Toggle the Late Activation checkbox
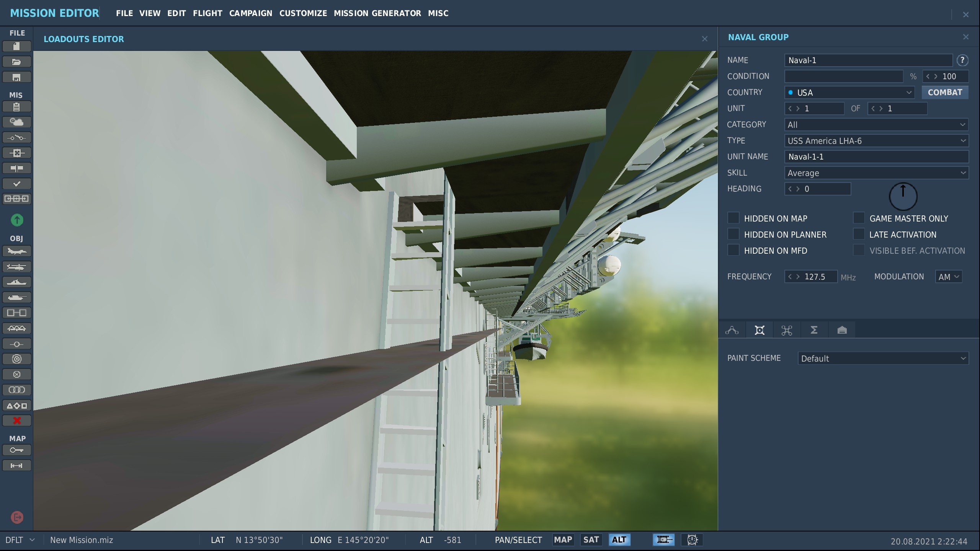The image size is (980, 551). (859, 234)
